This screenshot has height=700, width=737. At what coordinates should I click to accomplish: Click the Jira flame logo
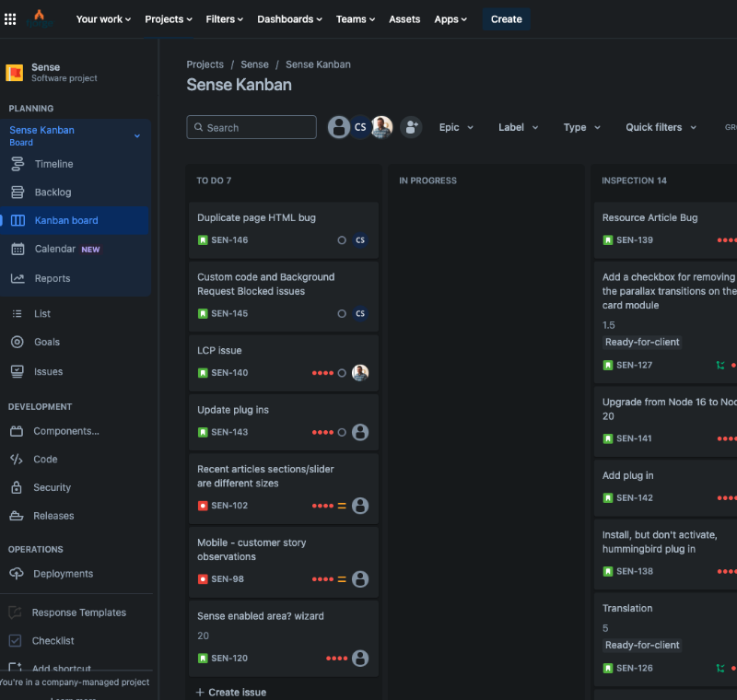[40, 18]
